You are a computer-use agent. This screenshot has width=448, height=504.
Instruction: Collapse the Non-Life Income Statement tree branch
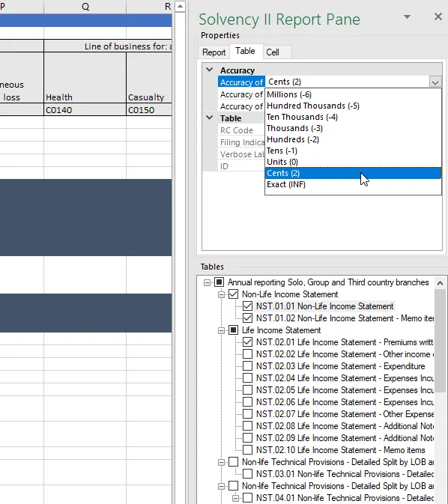point(221,294)
